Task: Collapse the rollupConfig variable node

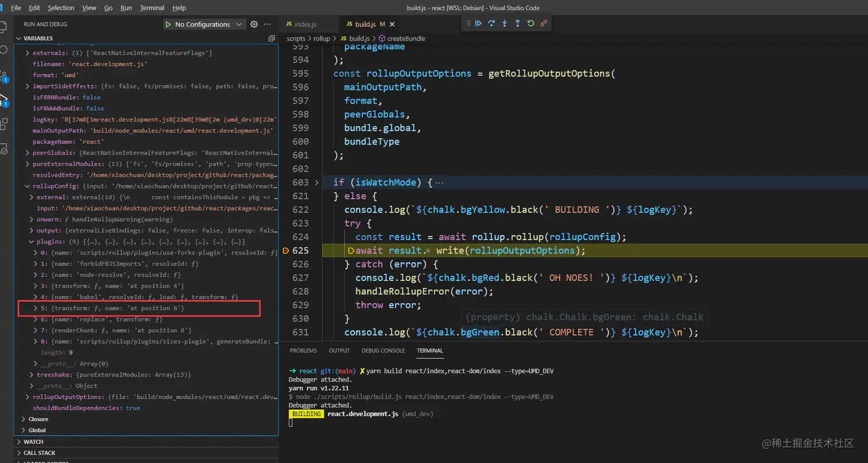Action: pyautogui.click(x=27, y=186)
